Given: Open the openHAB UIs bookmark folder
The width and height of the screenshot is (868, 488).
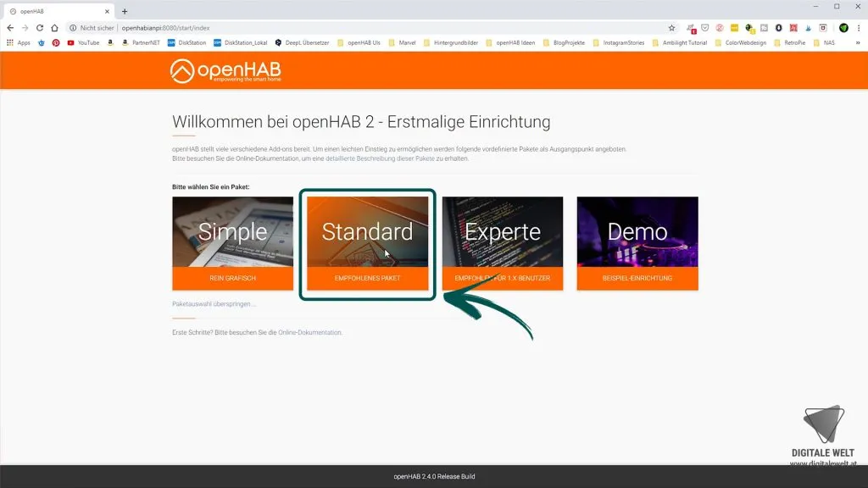Looking at the screenshot, I should coord(359,42).
